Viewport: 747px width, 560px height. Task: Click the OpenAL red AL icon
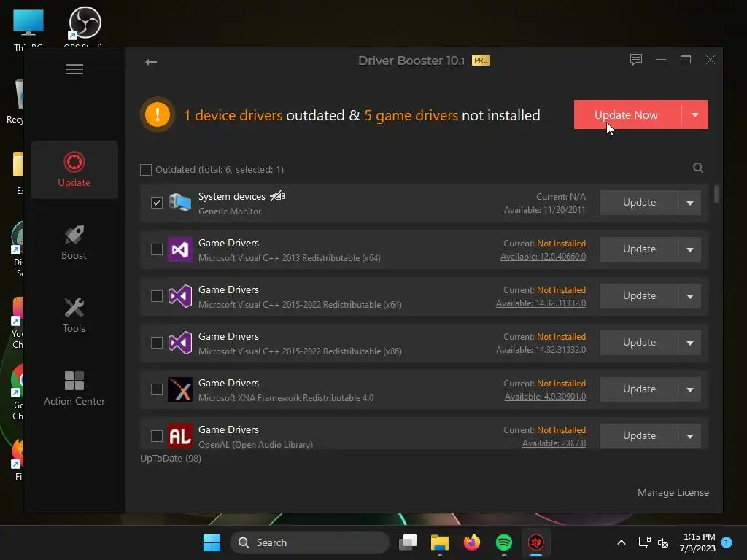tap(180, 436)
